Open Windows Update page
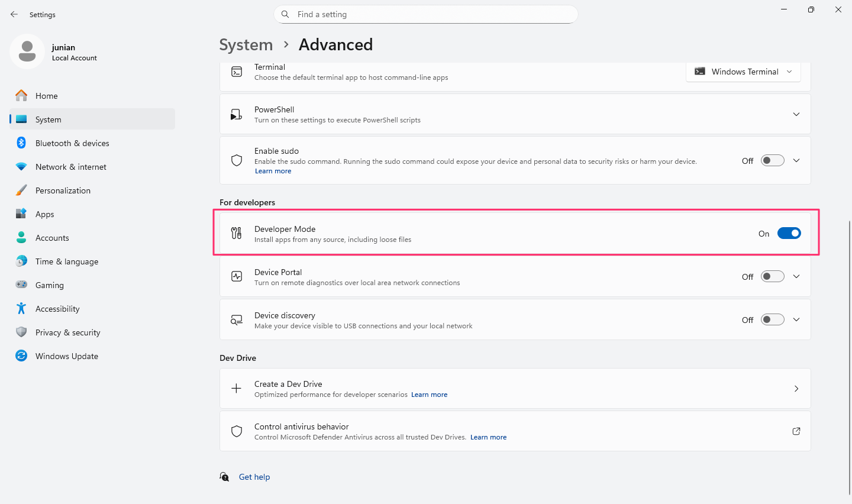Screen dimensions: 852x504 (92, 356)
